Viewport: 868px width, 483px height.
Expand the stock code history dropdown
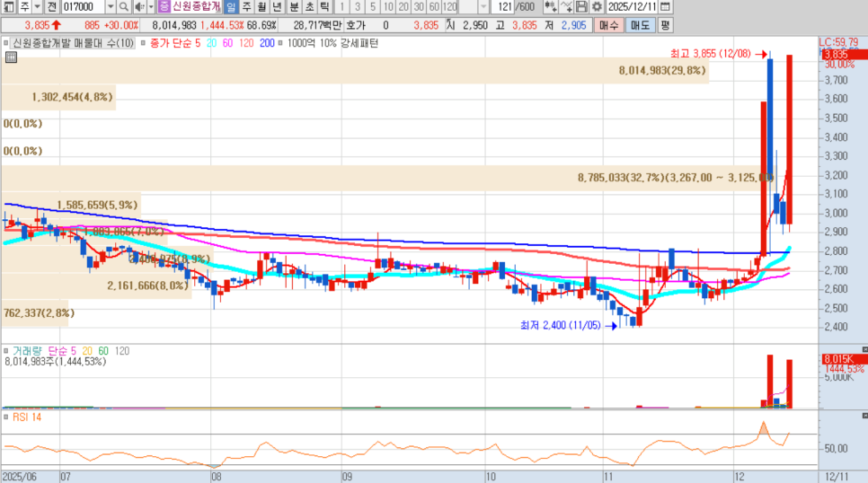[111, 6]
